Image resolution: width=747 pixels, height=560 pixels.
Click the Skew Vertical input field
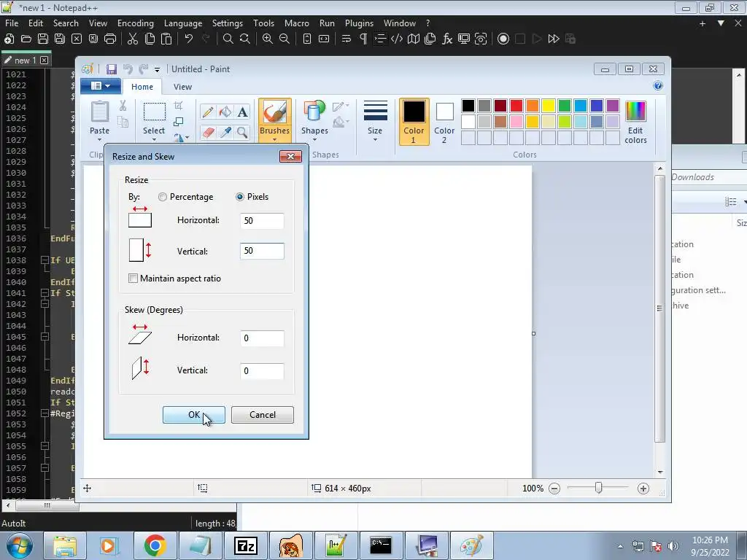point(262,371)
